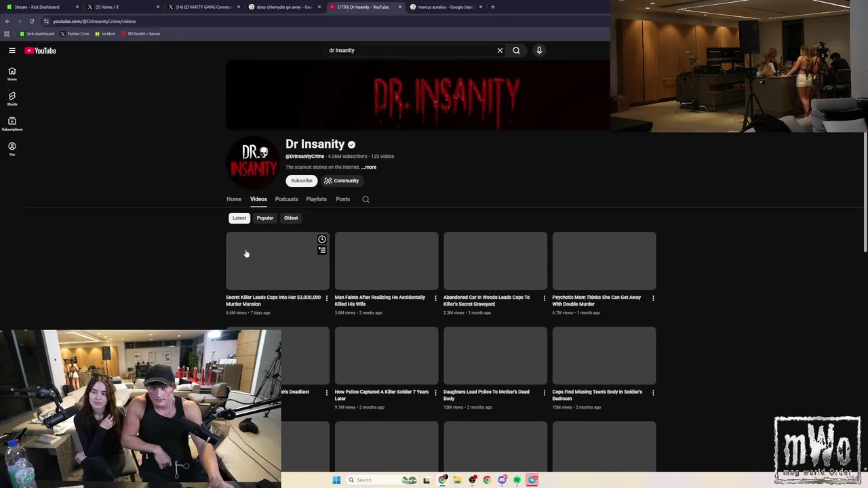The width and height of the screenshot is (868, 488).
Task: Open File Explorer from the taskbar
Action: 457,480
